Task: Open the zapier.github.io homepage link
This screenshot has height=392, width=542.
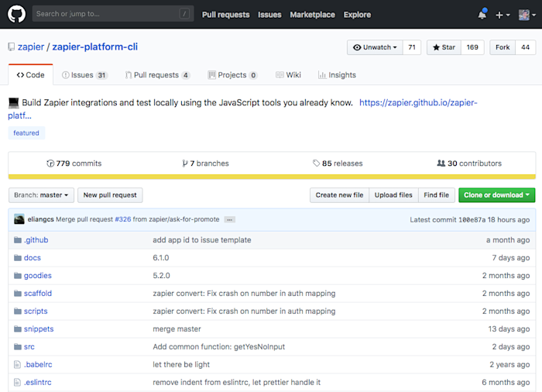Action: pos(418,103)
